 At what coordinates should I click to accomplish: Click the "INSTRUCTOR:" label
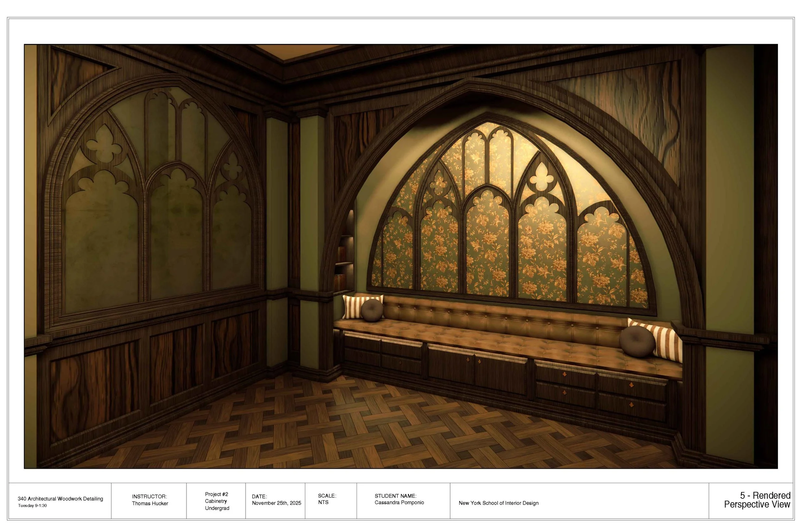149,497
